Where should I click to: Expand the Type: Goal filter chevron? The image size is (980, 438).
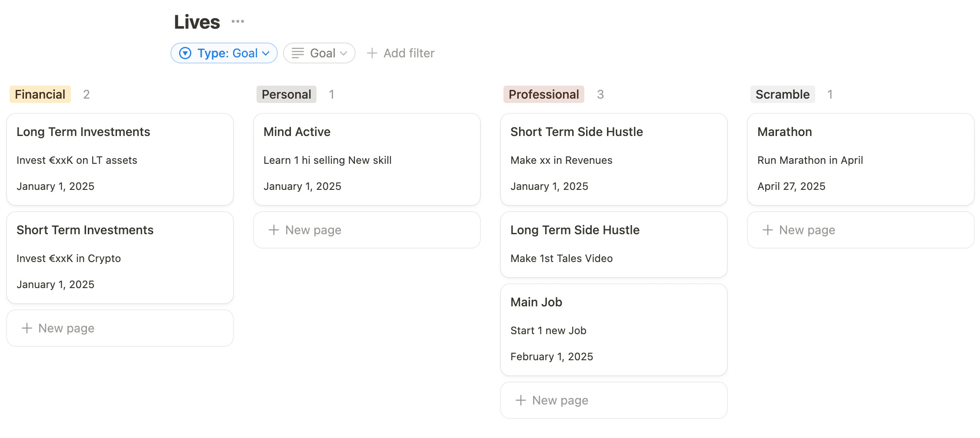266,53
